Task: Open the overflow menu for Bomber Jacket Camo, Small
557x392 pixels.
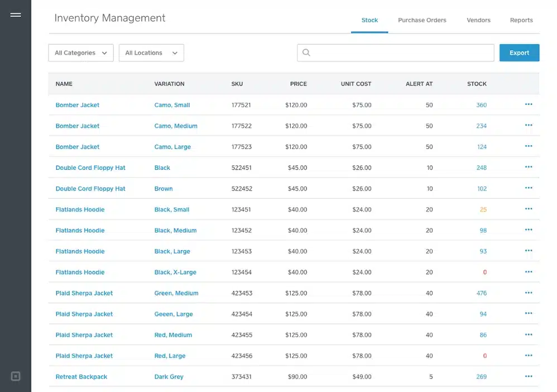Action: (x=528, y=105)
